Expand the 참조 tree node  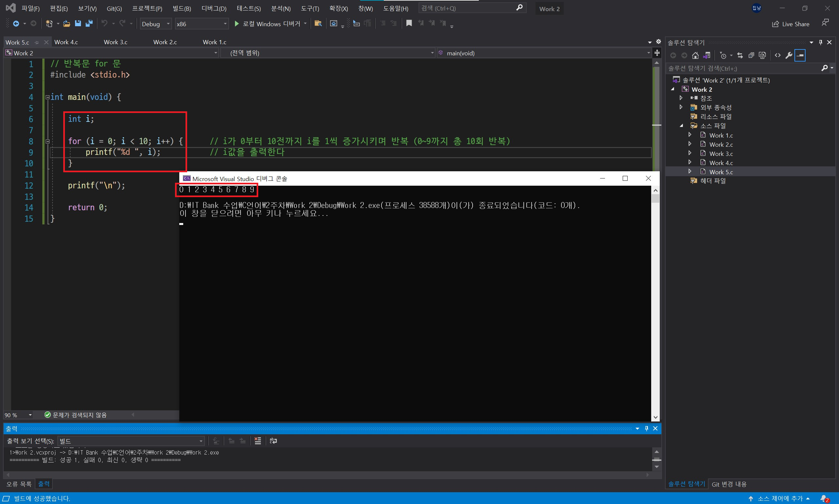click(x=681, y=98)
